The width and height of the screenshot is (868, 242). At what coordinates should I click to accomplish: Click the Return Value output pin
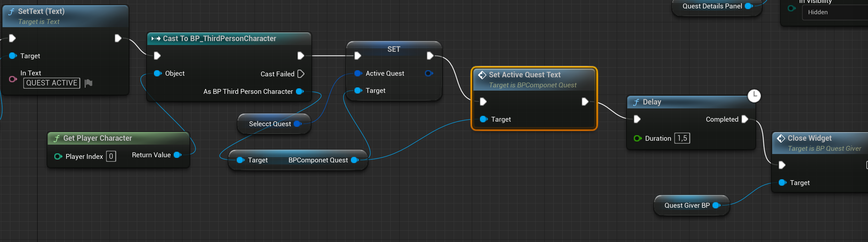(x=178, y=155)
